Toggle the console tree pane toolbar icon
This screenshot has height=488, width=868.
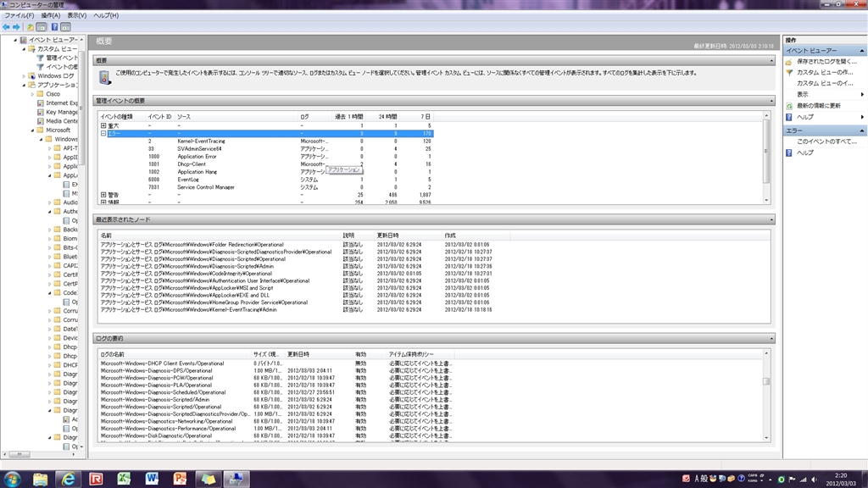(x=42, y=26)
